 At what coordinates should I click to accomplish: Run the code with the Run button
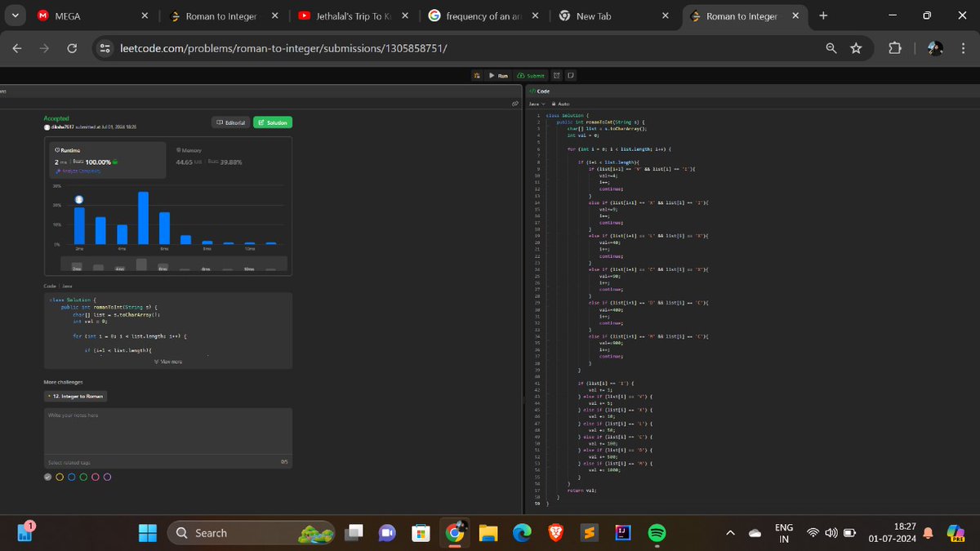point(498,75)
